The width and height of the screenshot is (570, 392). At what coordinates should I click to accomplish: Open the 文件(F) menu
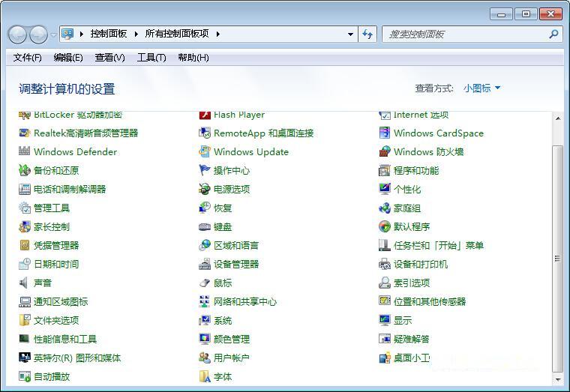pyautogui.click(x=27, y=58)
